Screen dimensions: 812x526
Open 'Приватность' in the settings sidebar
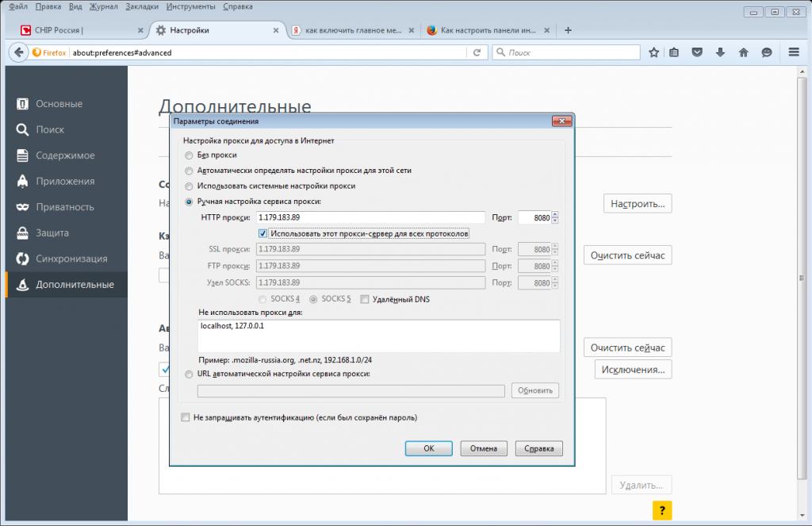point(64,207)
